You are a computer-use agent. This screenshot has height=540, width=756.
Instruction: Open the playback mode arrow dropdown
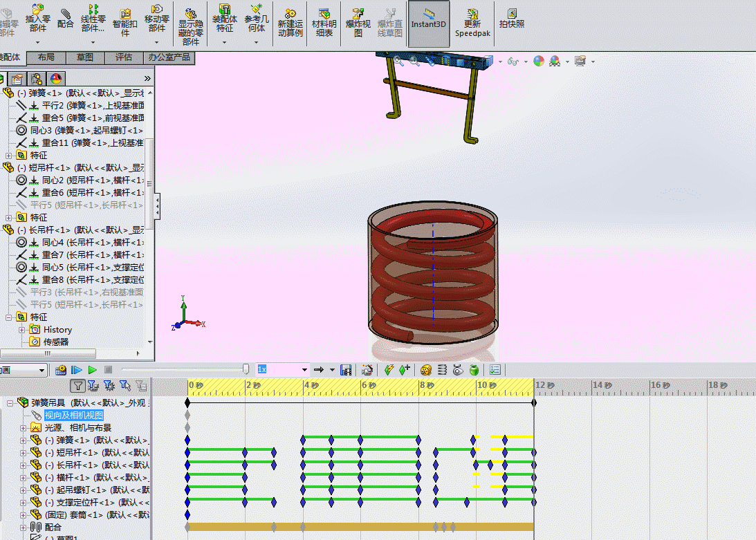[x=332, y=370]
